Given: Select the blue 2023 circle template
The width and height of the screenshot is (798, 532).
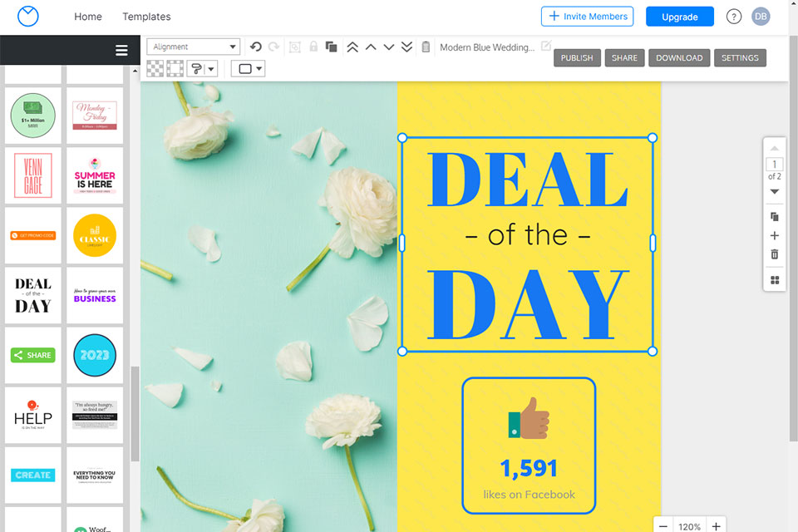Looking at the screenshot, I should coord(95,355).
